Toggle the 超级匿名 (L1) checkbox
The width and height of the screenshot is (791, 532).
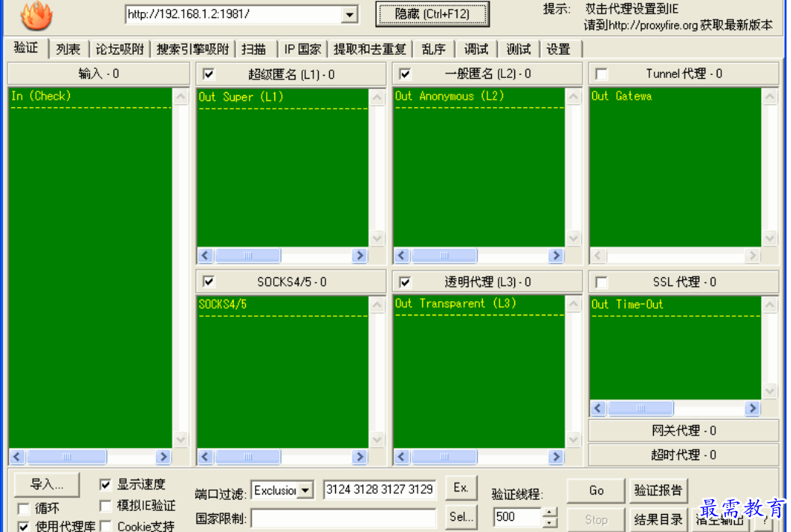[x=208, y=74]
